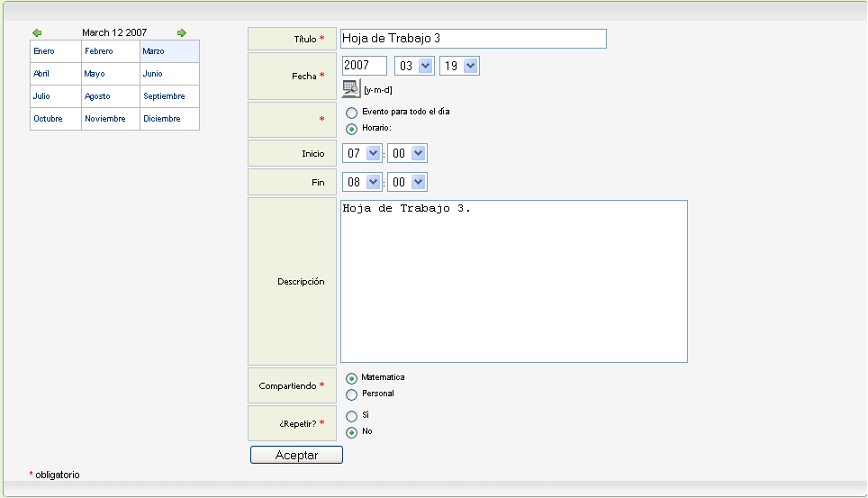Screen dimensions: 868x498
Task: Set repeat option to No
Action: [351, 432]
